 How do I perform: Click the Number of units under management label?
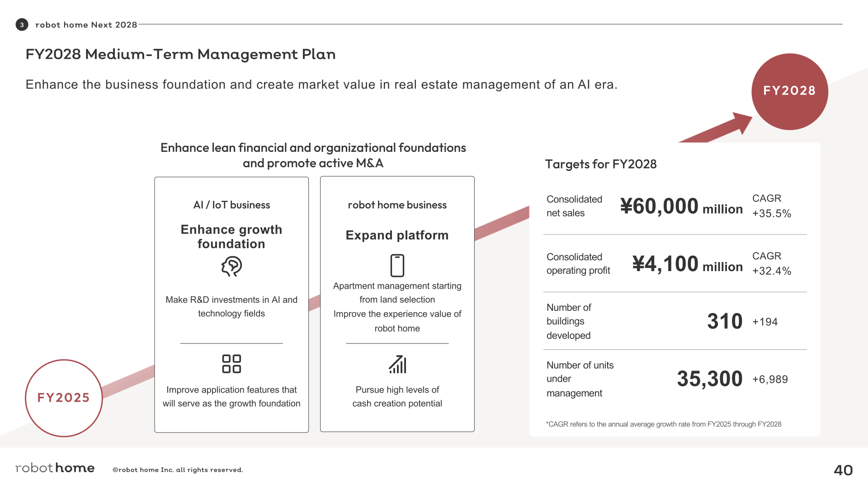580,379
